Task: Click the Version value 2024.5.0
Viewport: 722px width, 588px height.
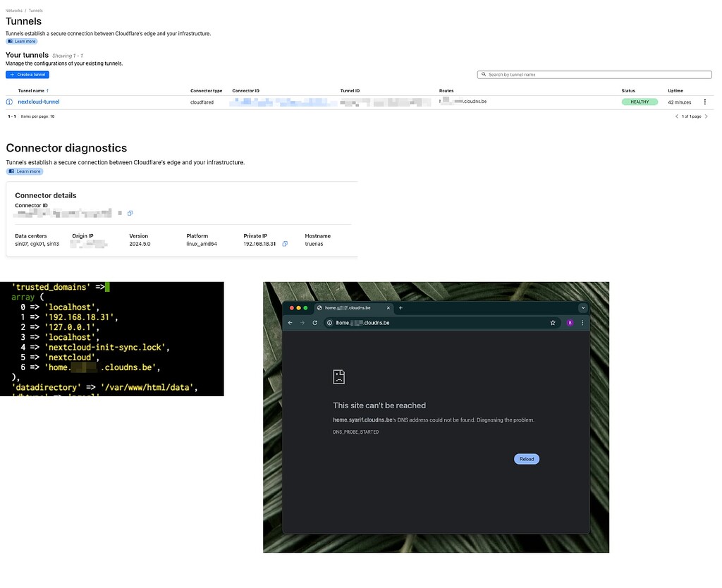Action: [140, 244]
